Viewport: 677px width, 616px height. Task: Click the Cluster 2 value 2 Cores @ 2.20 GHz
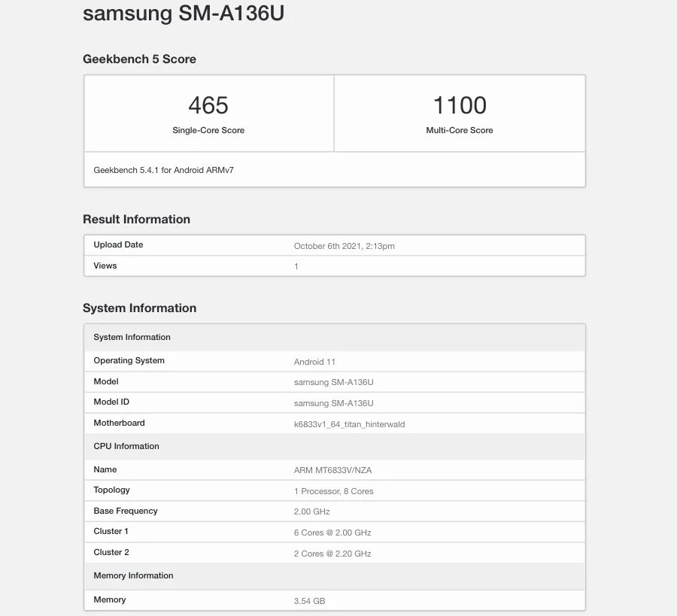[332, 554]
